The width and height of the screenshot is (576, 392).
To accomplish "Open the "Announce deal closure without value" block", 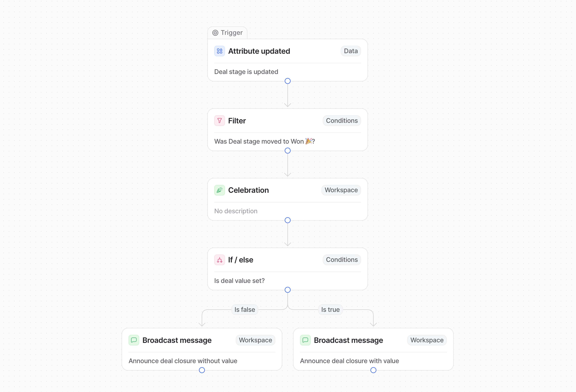I will click(183, 361).
